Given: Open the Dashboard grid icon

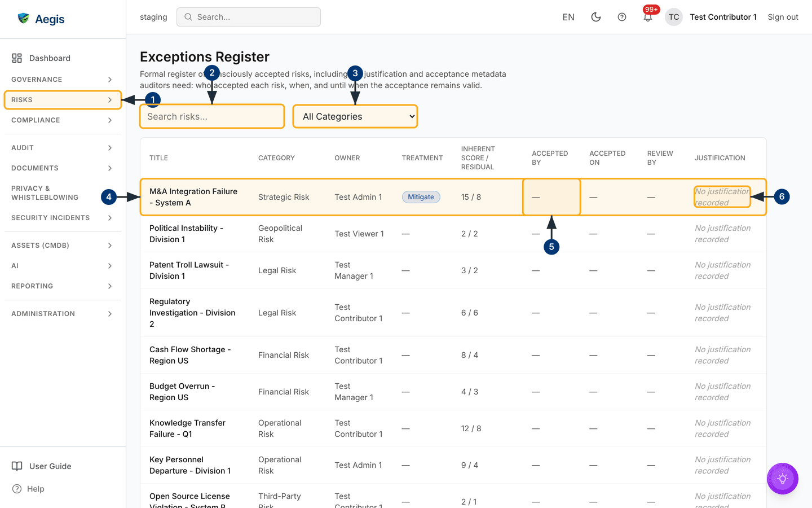Looking at the screenshot, I should tap(17, 58).
